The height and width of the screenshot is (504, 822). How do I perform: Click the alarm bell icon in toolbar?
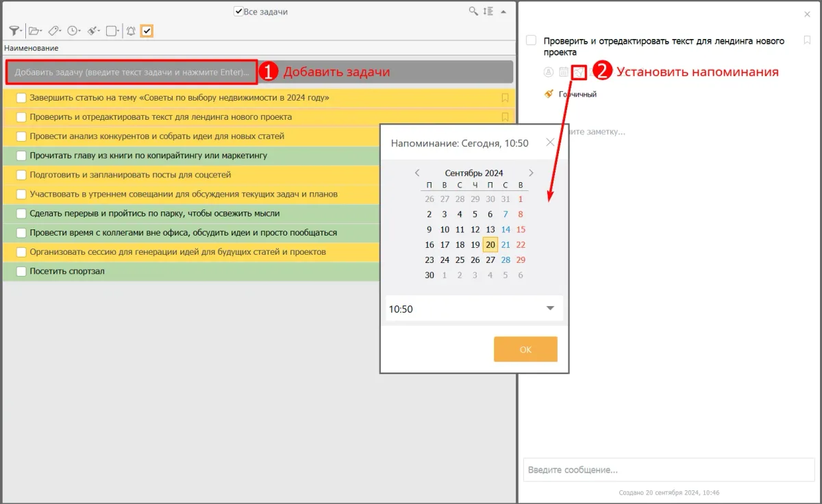(x=131, y=31)
